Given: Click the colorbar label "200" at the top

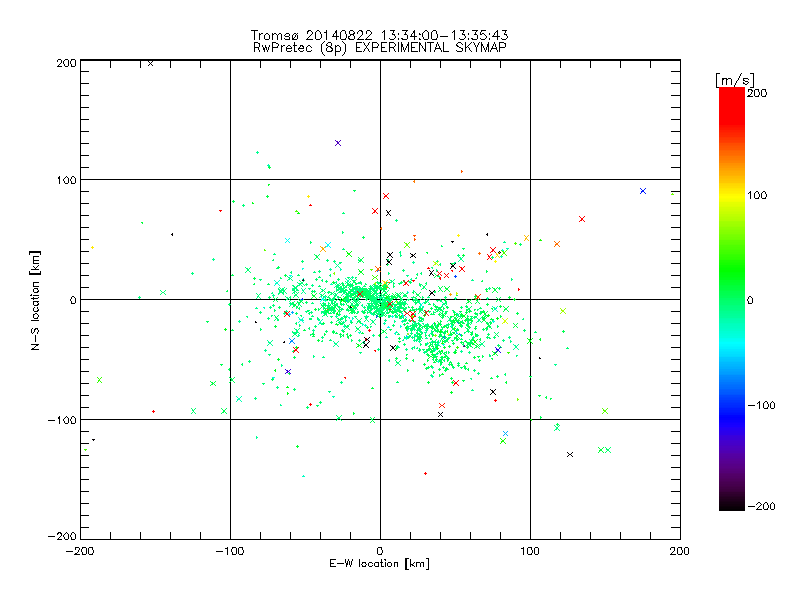Looking at the screenshot, I should [757, 93].
